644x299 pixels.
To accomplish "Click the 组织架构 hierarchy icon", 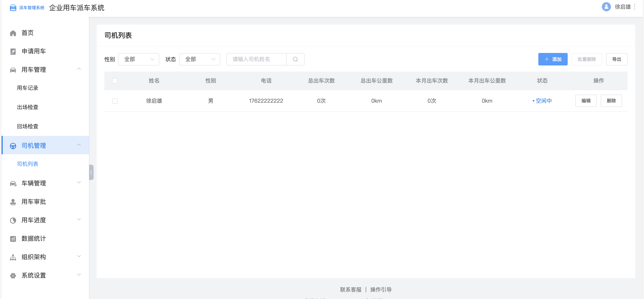I will point(13,257).
